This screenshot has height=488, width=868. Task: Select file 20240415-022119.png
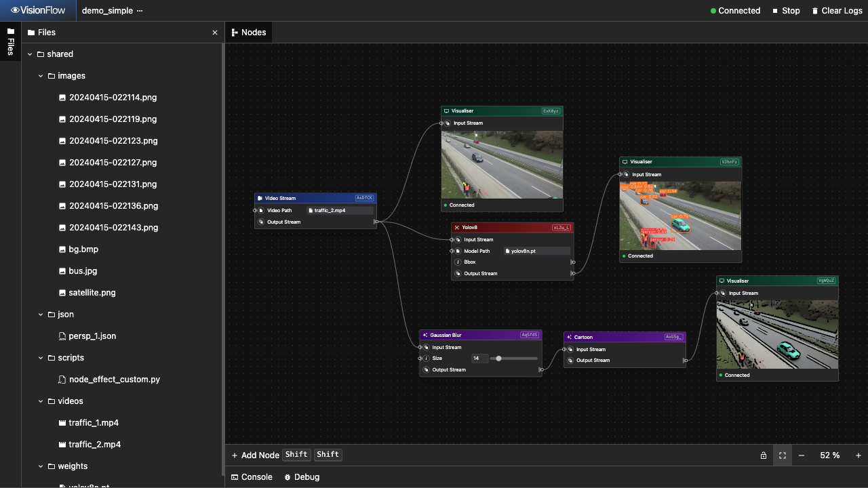(108, 119)
